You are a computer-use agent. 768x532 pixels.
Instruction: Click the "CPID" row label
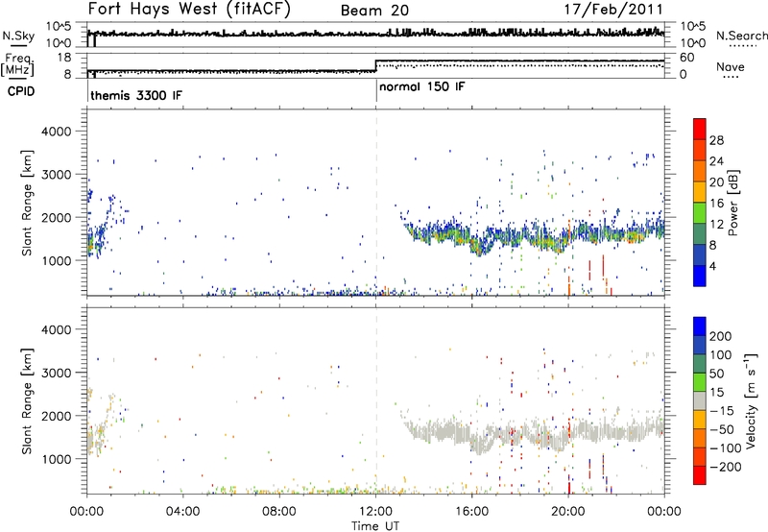tap(21, 91)
